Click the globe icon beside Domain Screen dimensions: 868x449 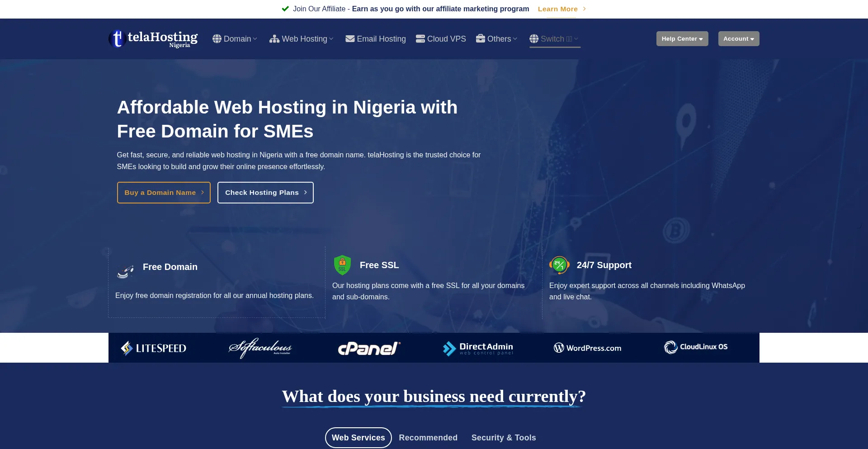[217, 39]
